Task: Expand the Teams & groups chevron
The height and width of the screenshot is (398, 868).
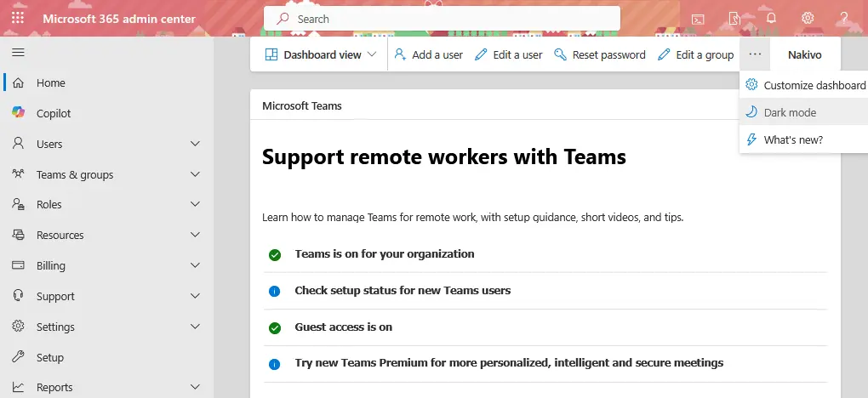Action: tap(195, 174)
